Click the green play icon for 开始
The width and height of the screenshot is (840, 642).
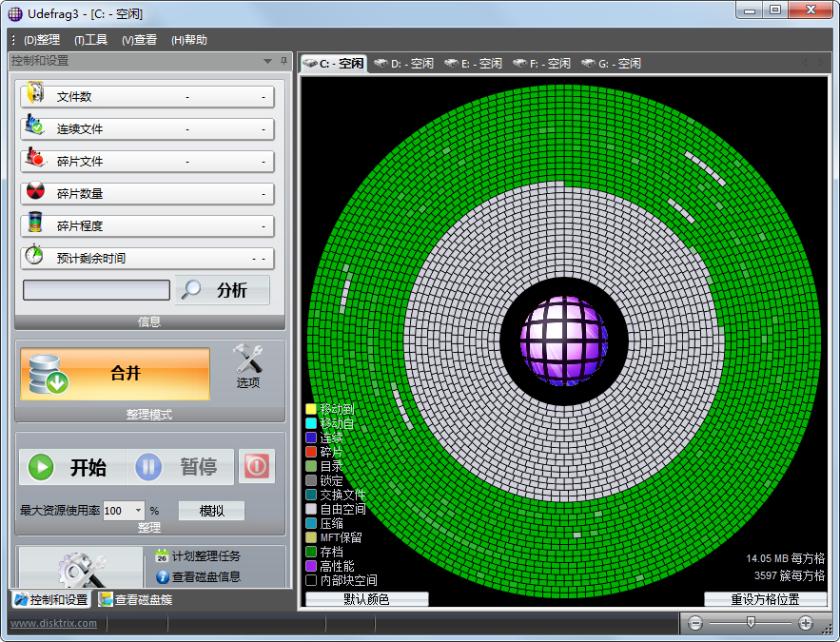coord(41,467)
